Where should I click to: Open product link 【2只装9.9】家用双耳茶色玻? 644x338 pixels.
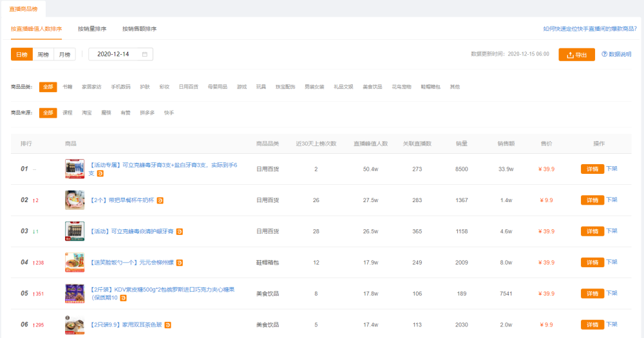coord(126,325)
